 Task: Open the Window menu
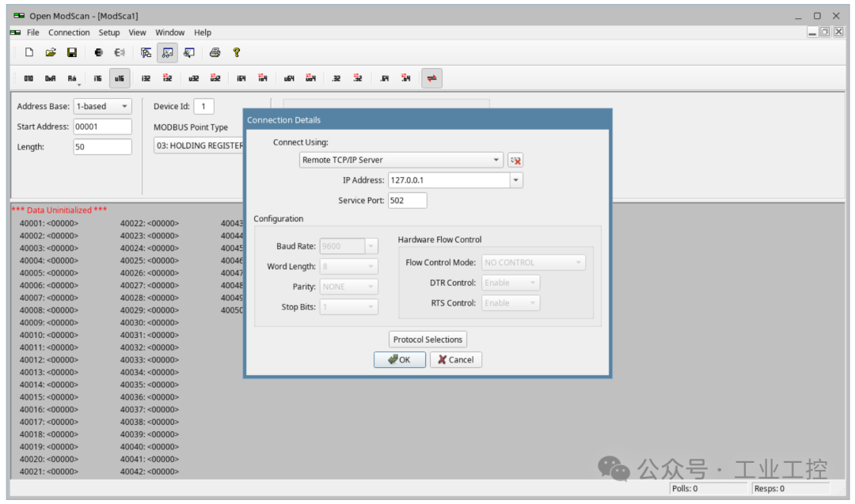pos(169,32)
